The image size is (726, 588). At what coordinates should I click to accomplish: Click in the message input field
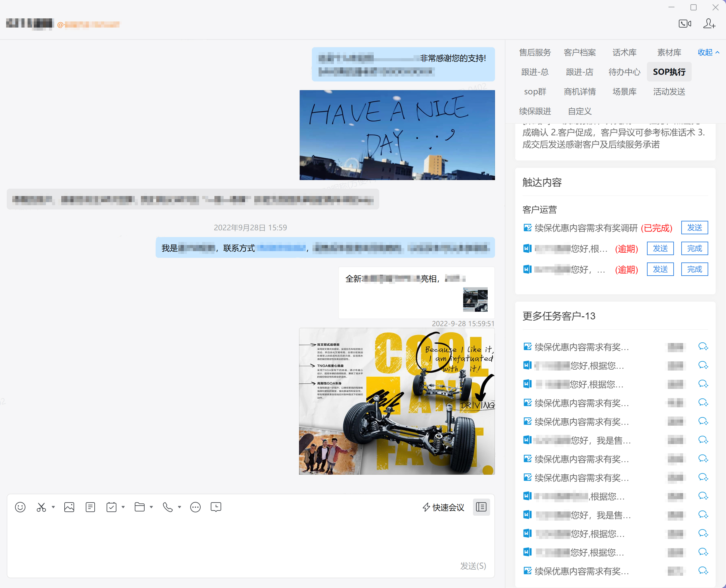click(x=237, y=542)
